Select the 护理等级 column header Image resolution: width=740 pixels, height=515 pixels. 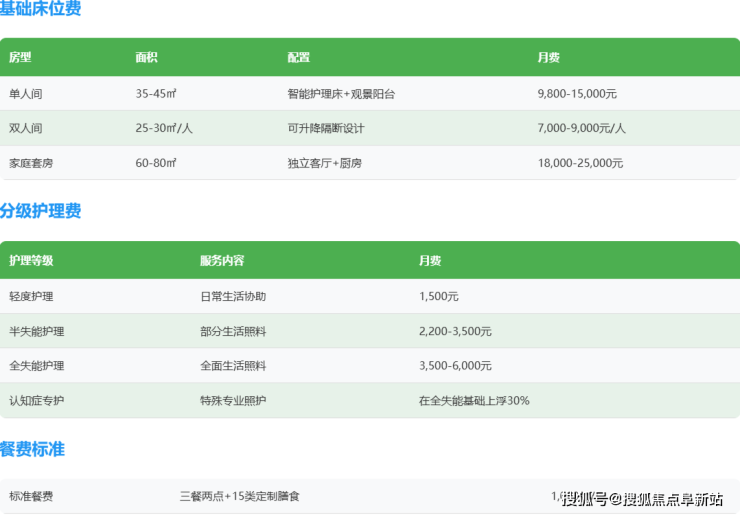[31, 261]
